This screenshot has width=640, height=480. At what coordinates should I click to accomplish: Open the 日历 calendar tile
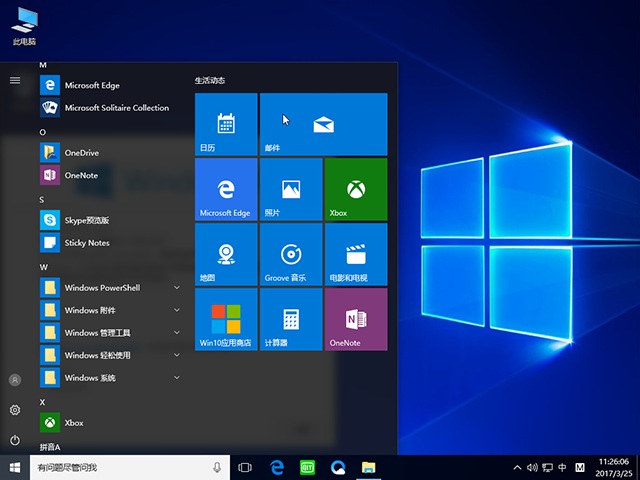226,124
